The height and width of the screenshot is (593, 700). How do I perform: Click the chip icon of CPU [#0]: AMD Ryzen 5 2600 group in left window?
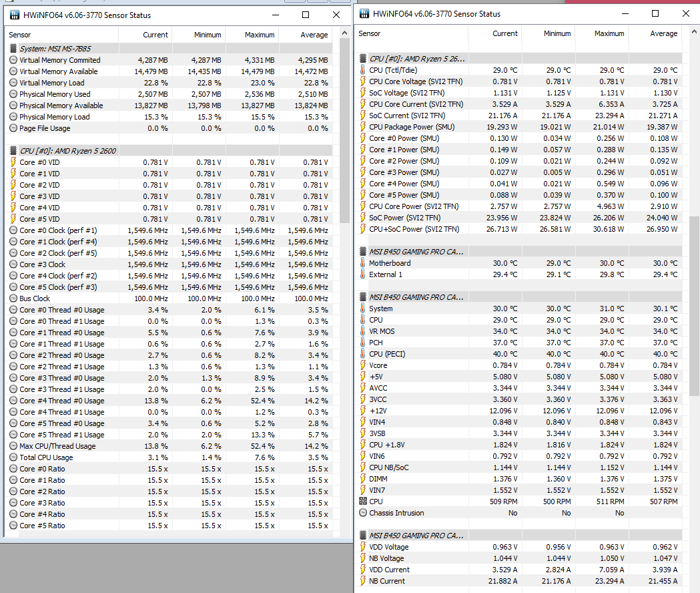[x=13, y=151]
